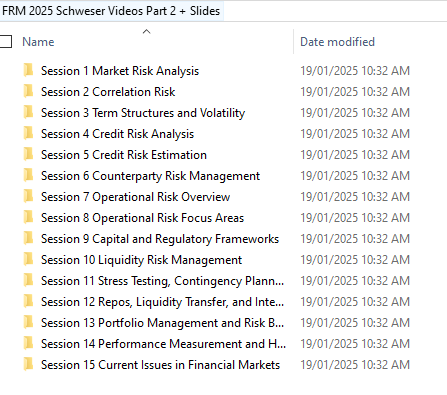Sort the list by the Name column header

point(38,42)
